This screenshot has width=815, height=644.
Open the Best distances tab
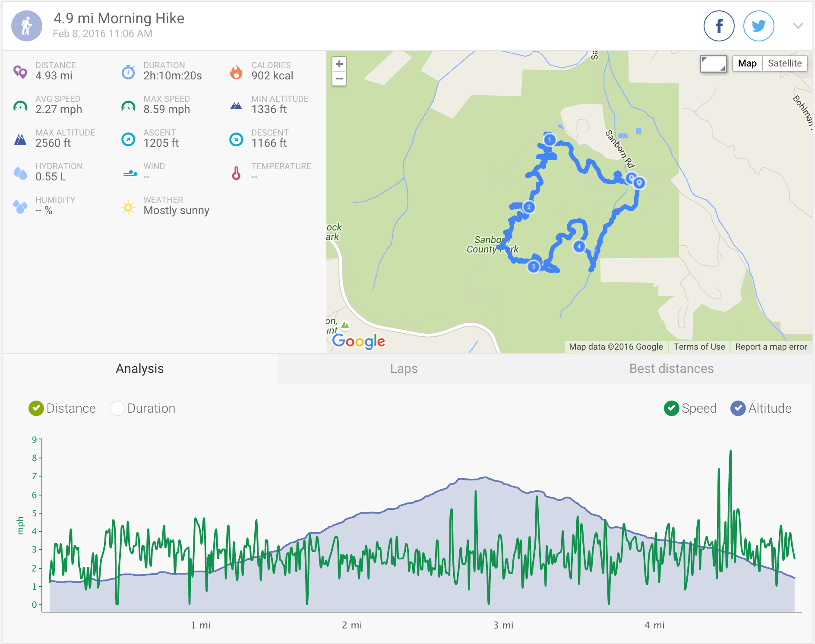[x=671, y=369]
